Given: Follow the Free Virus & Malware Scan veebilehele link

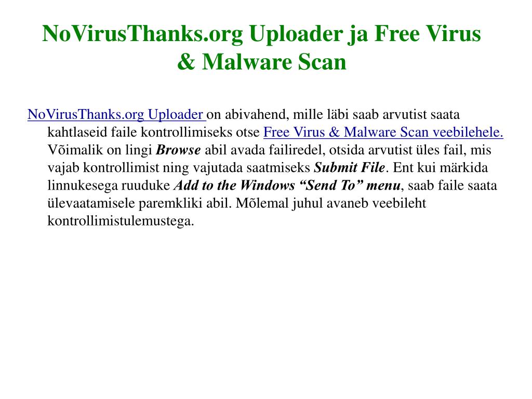Looking at the screenshot, I should pyautogui.click(x=383, y=132).
